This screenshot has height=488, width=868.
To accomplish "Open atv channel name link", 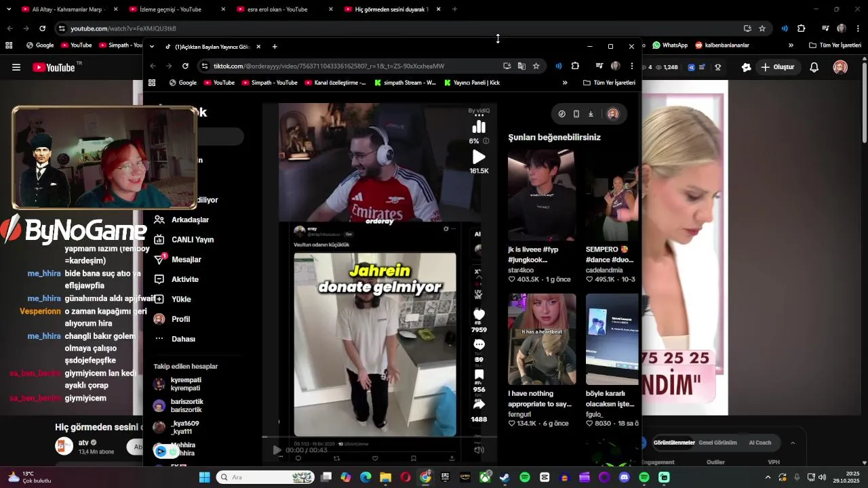I will 83,442.
